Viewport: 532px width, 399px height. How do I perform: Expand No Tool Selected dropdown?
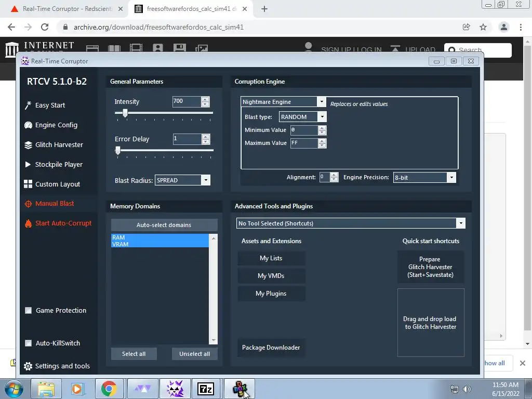461,223
